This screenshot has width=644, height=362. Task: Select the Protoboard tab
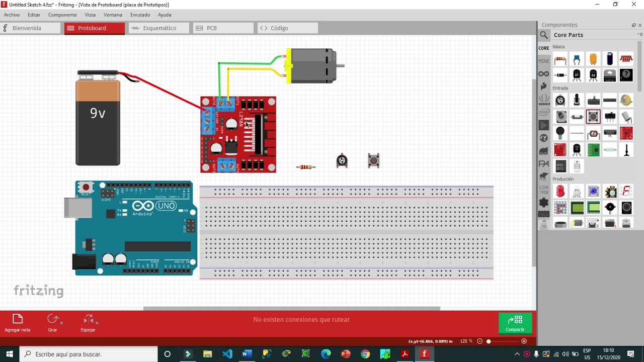point(95,28)
